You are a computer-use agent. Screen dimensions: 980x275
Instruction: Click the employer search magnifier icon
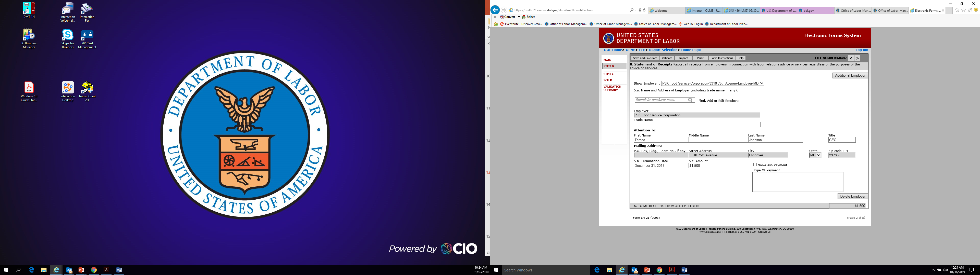coord(690,100)
